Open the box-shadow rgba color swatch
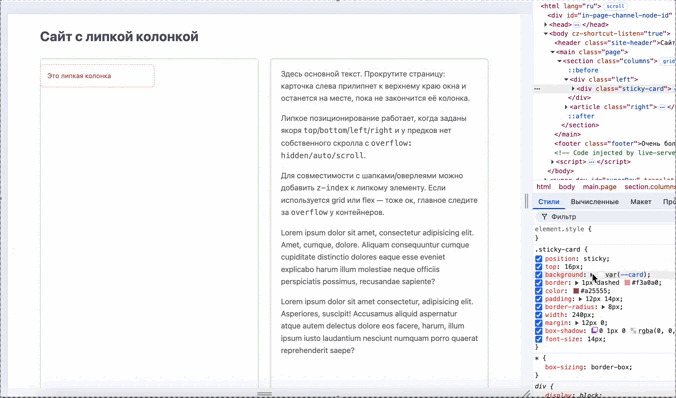 pyautogui.click(x=633, y=331)
